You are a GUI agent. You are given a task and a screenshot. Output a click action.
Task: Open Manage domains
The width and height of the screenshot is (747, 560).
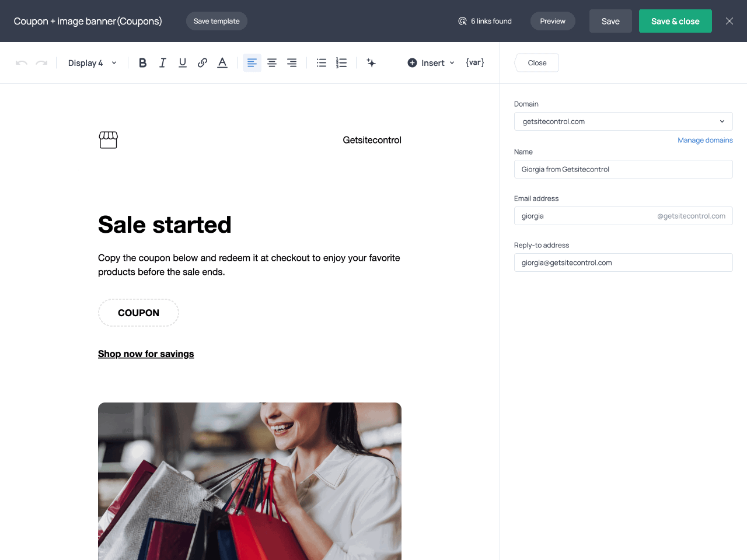(705, 140)
